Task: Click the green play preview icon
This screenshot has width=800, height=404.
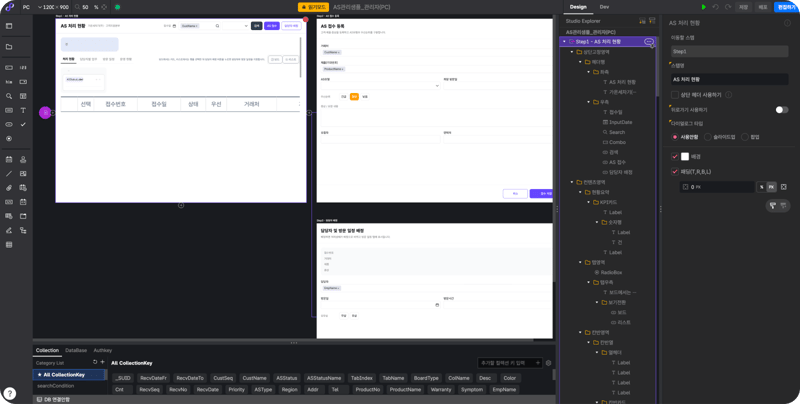Action: pos(704,7)
